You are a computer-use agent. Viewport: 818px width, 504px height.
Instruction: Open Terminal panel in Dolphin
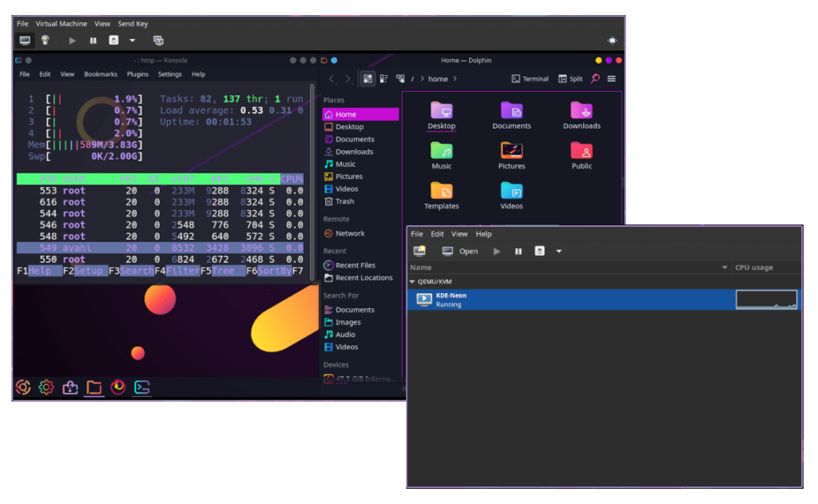pyautogui.click(x=530, y=79)
